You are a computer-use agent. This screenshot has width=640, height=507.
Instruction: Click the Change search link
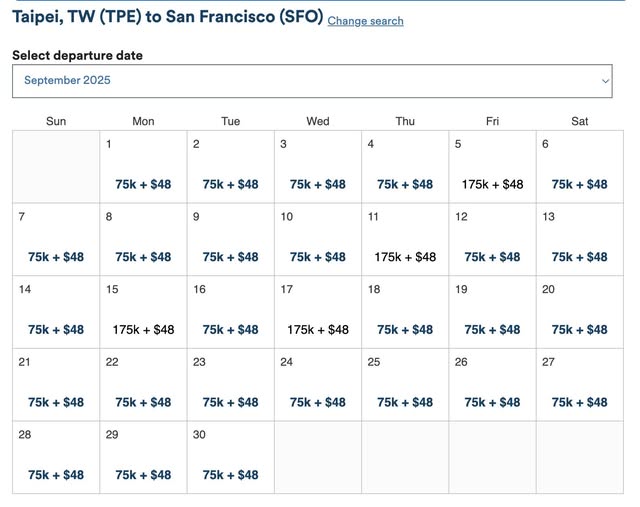(x=365, y=21)
